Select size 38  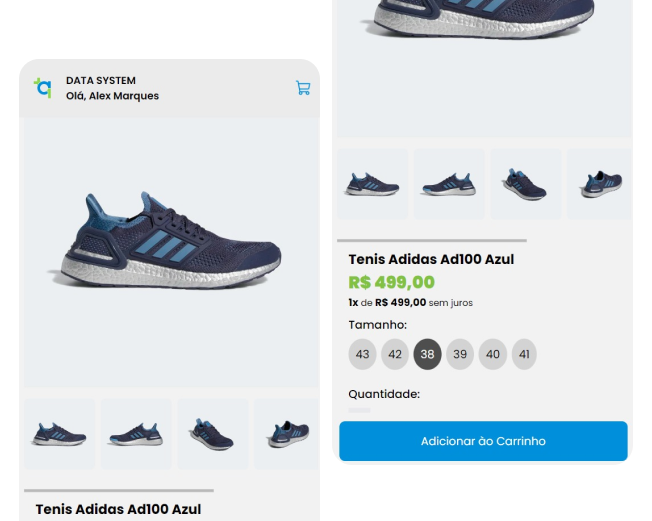(x=427, y=354)
